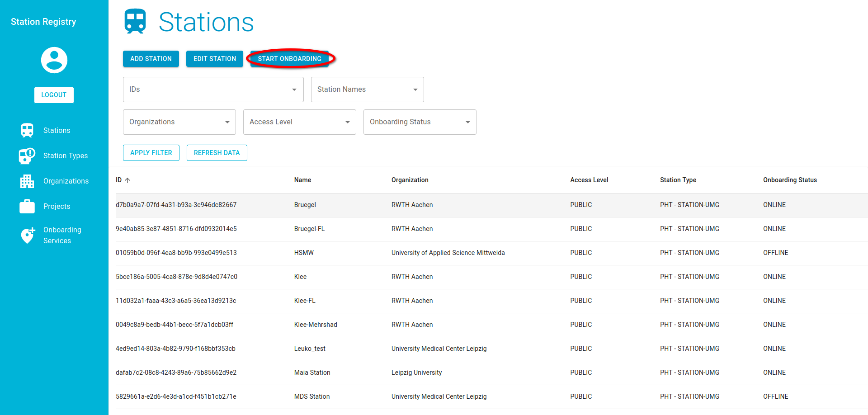The height and width of the screenshot is (415, 868).
Task: Sort by the ID column header
Action: pyautogui.click(x=119, y=180)
